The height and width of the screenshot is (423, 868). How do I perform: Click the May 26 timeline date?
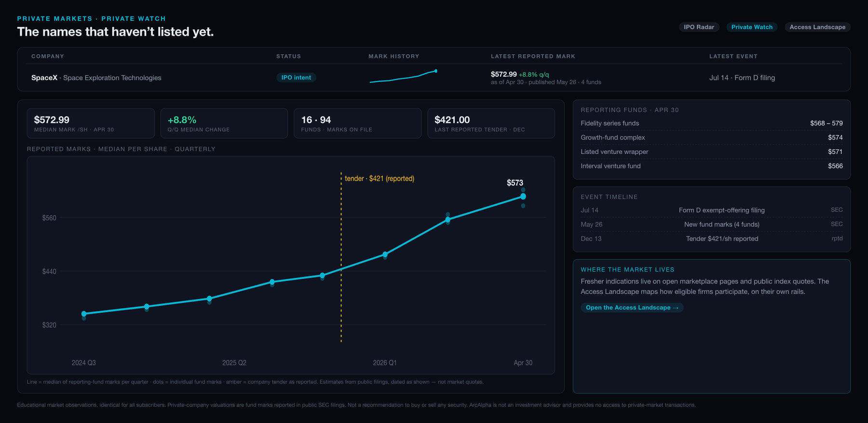[592, 225]
